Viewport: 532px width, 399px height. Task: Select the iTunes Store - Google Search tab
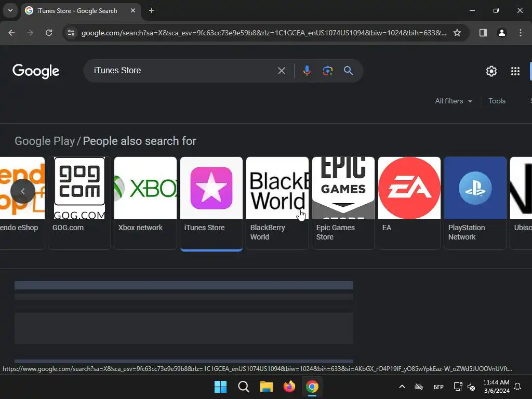coord(81,10)
